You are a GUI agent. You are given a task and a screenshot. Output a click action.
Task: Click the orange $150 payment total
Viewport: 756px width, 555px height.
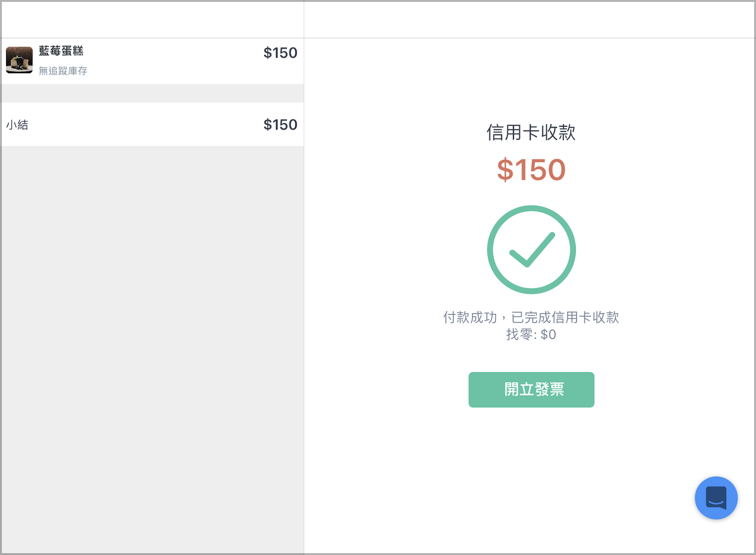pyautogui.click(x=531, y=170)
